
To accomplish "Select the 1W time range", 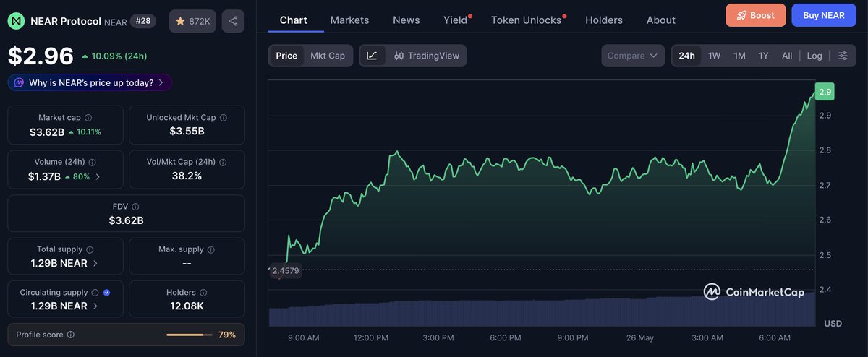I will coord(714,56).
